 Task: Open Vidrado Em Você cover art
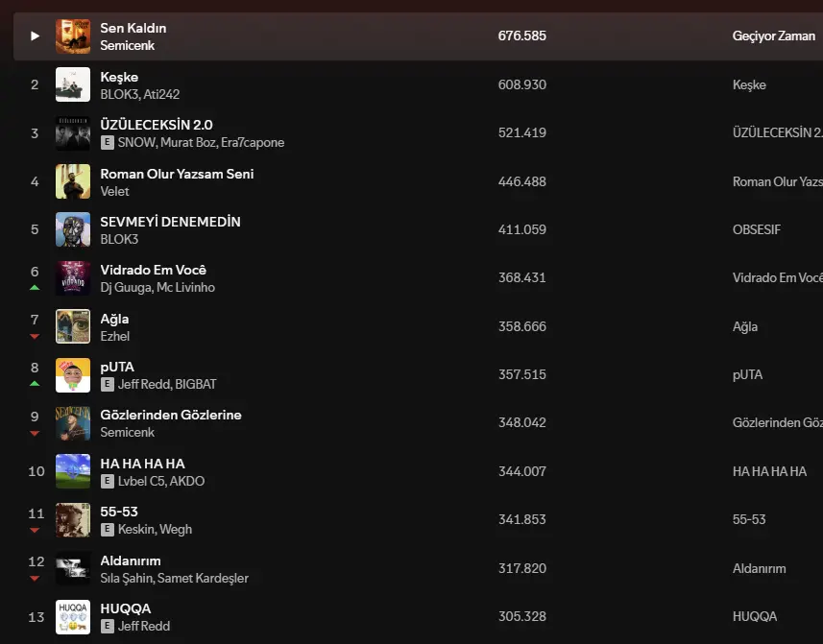point(73,278)
